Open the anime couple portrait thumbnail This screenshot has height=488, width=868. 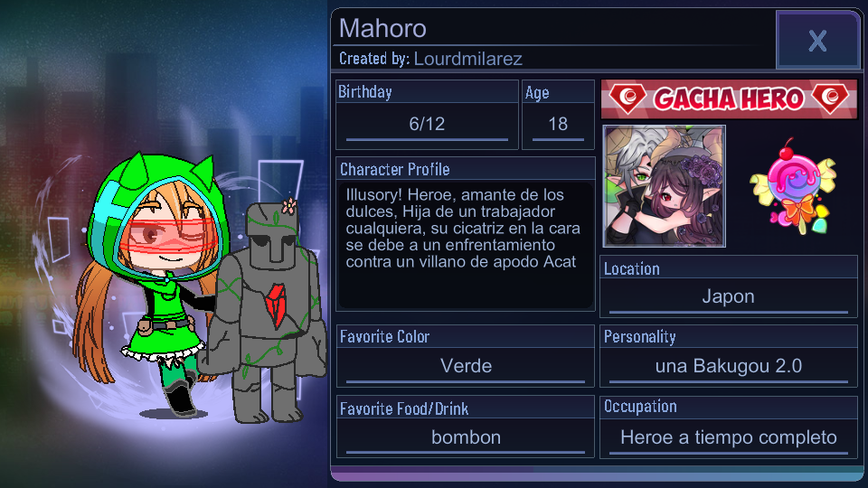click(664, 186)
